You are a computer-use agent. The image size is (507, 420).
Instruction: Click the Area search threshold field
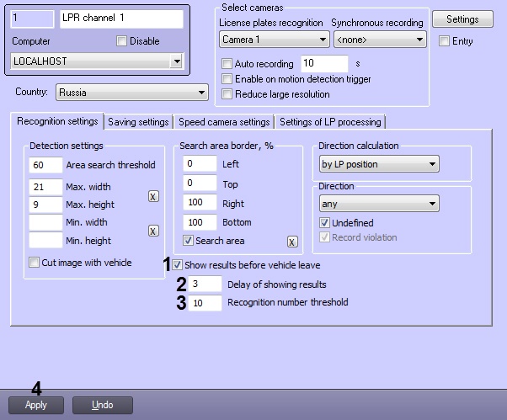[x=44, y=164]
